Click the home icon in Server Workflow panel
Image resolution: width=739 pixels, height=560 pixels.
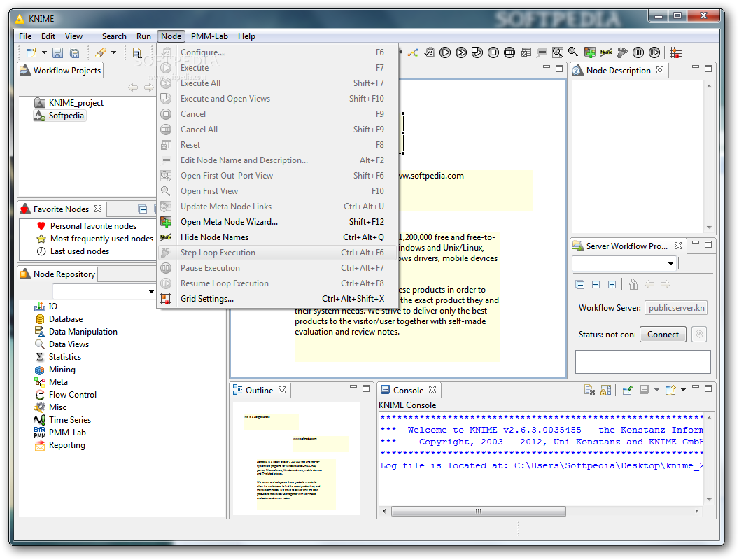(633, 284)
